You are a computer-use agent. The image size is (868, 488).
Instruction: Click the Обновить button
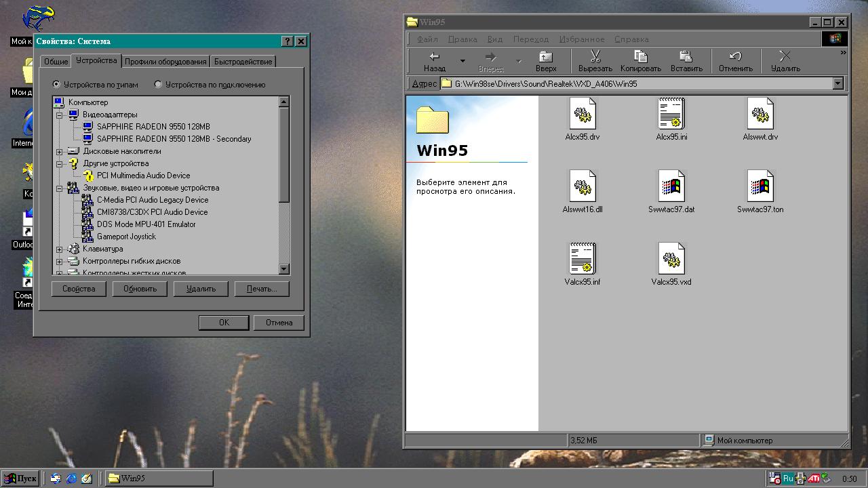[x=140, y=289]
